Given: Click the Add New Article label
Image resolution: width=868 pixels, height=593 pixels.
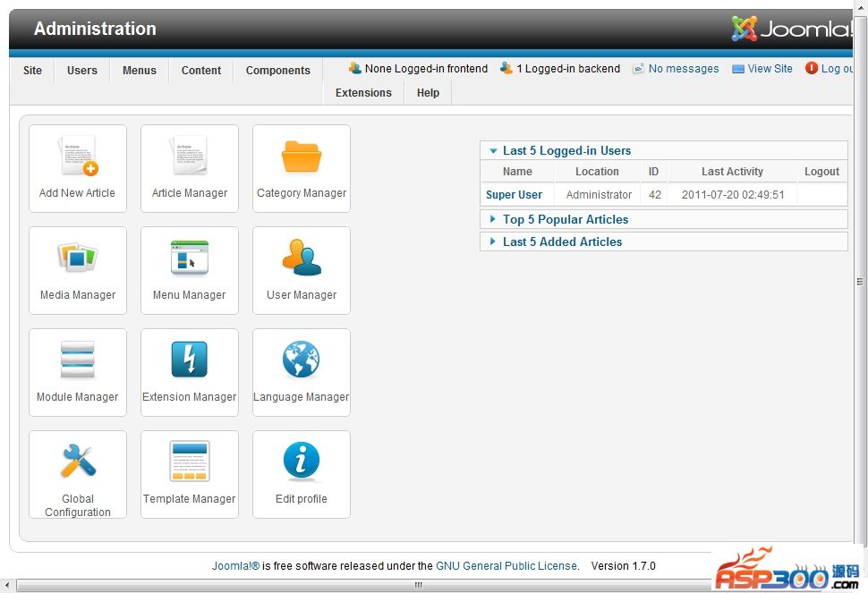Looking at the screenshot, I should pos(77,193).
